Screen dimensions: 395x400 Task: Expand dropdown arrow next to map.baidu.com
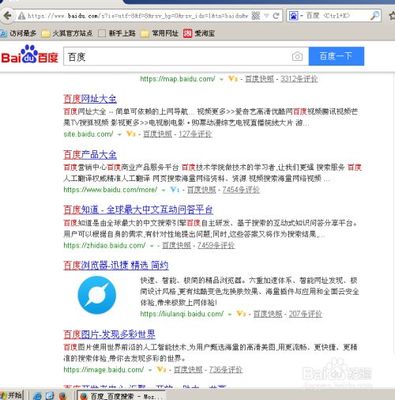pos(221,79)
